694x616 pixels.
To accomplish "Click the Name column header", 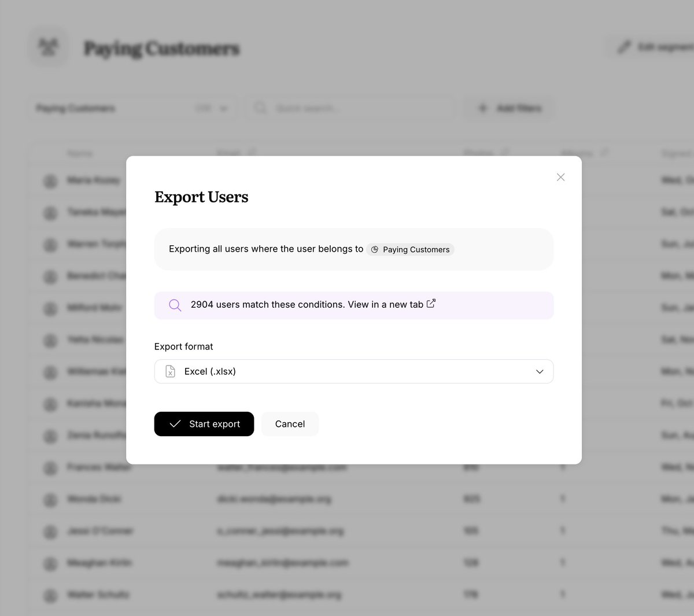I will click(x=80, y=153).
